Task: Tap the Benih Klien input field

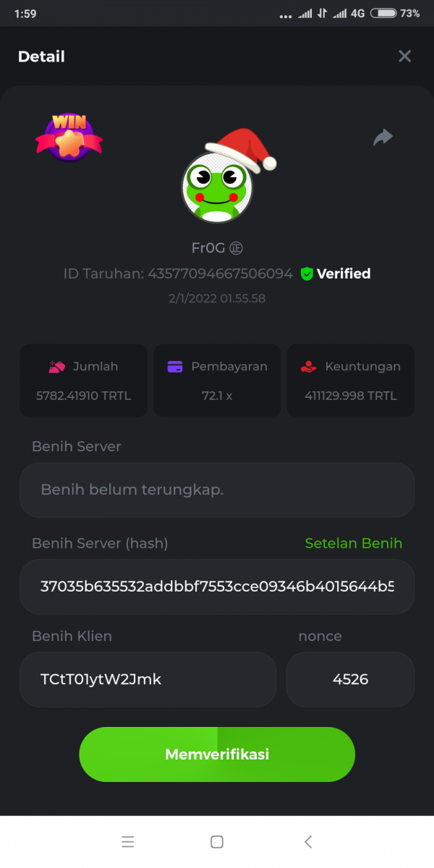Action: [x=148, y=679]
